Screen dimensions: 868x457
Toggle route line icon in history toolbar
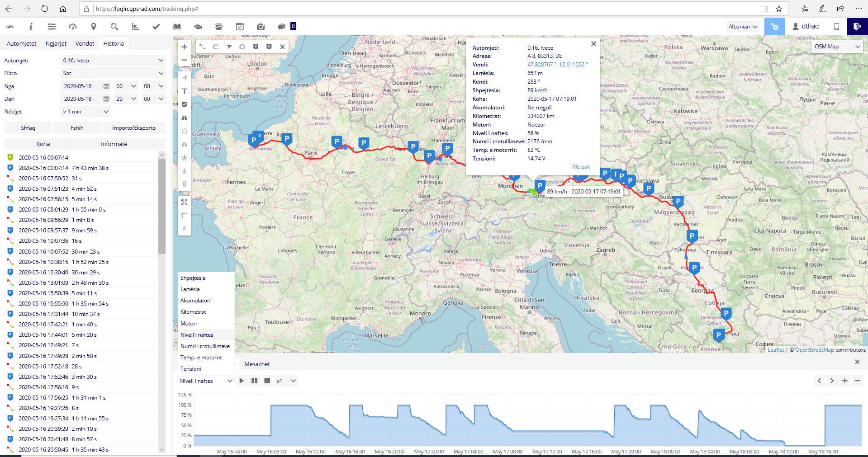[202, 47]
